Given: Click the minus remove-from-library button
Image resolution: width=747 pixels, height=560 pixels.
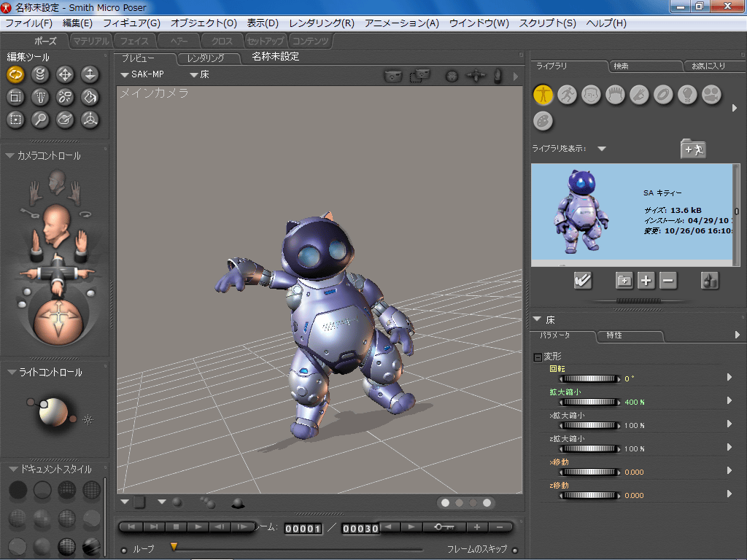Looking at the screenshot, I should (x=668, y=281).
